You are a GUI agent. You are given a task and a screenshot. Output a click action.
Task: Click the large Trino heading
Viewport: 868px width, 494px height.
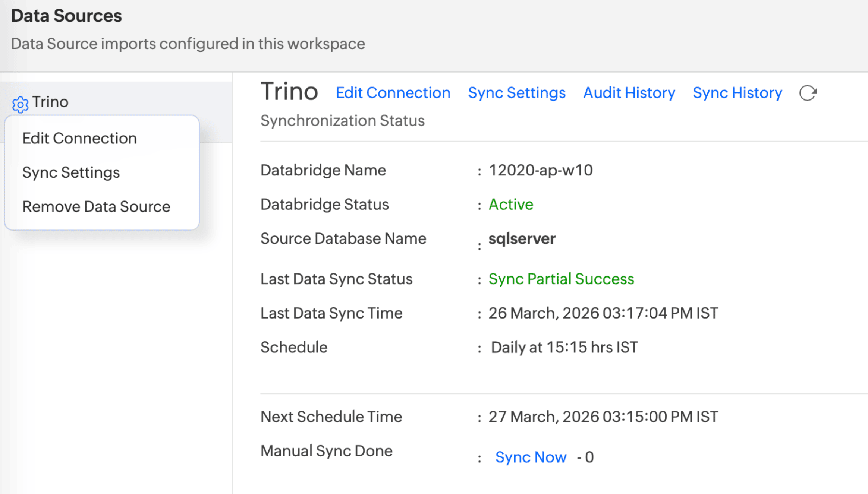click(x=289, y=92)
